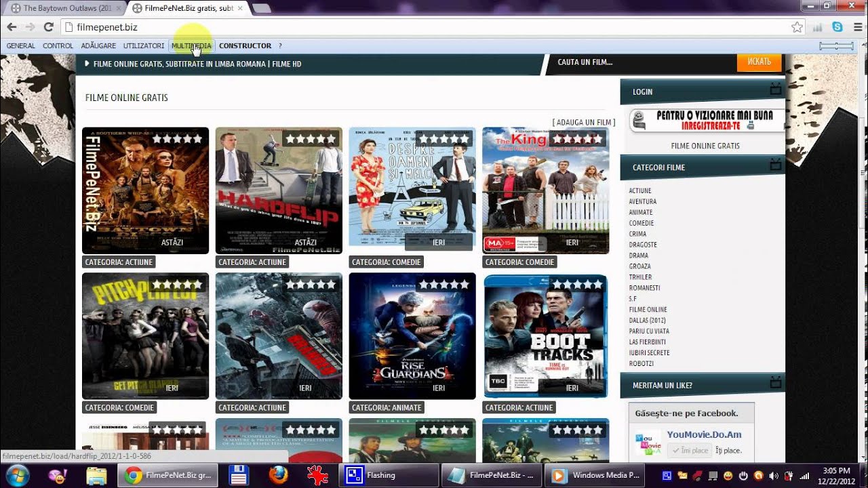Select the DRAGOSTE category
Viewport: 868px width, 488px height.
coord(643,245)
